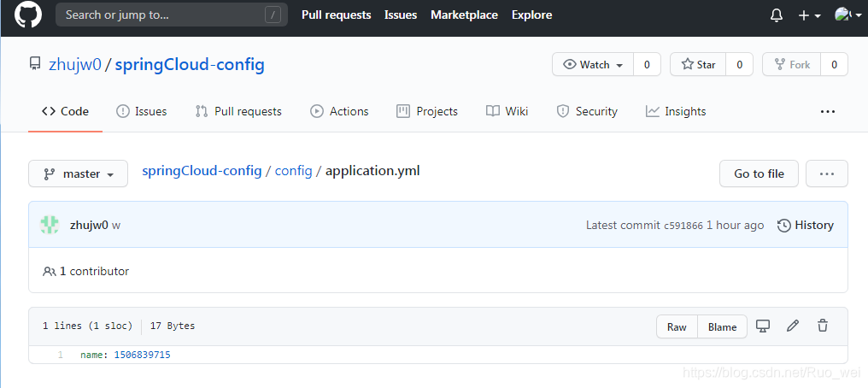Screen dimensions: 868x388
Task: Click the 1 contributor text
Action: (85, 271)
